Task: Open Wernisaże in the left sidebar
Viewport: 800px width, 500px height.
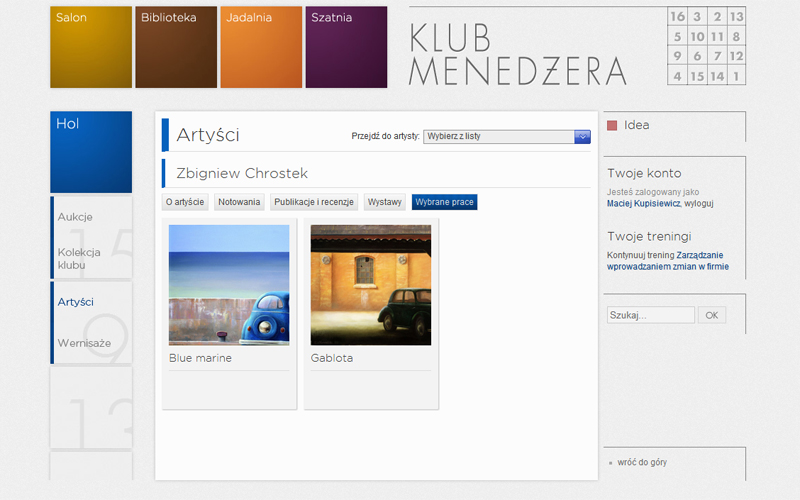Action: [84, 343]
